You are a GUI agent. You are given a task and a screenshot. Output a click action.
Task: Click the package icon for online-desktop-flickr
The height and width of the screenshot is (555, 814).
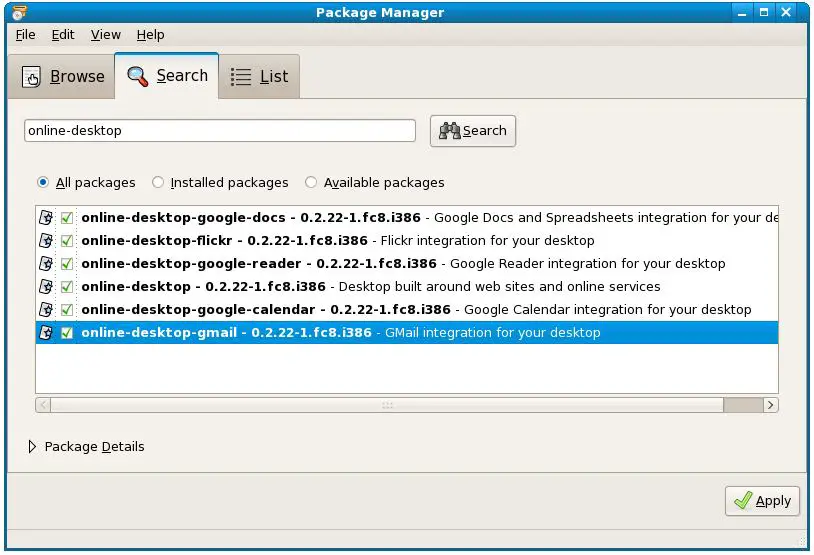[46, 240]
